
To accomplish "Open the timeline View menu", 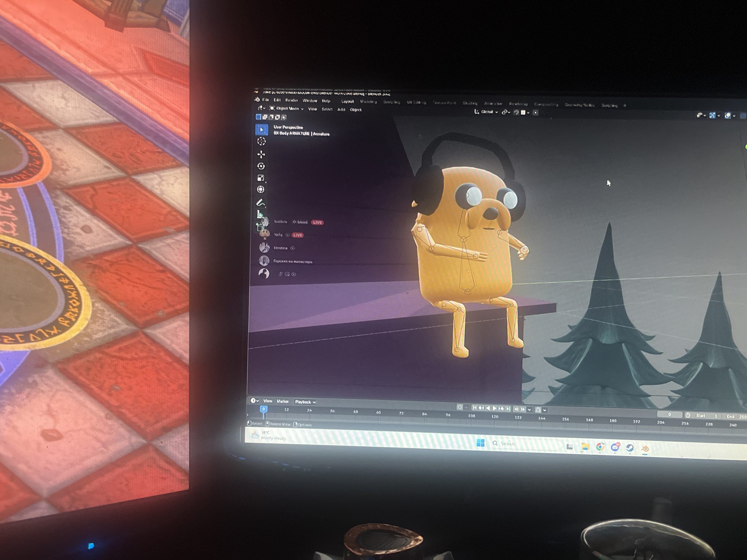I will (267, 401).
